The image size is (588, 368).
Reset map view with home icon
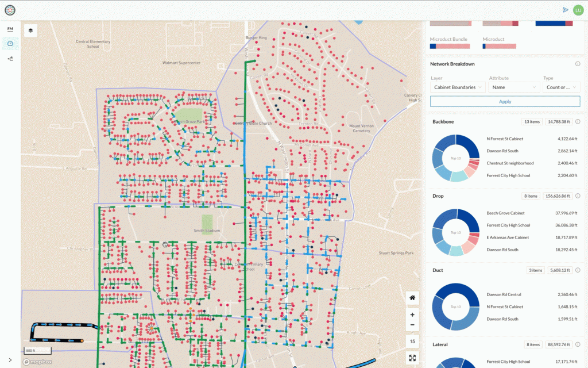click(412, 298)
